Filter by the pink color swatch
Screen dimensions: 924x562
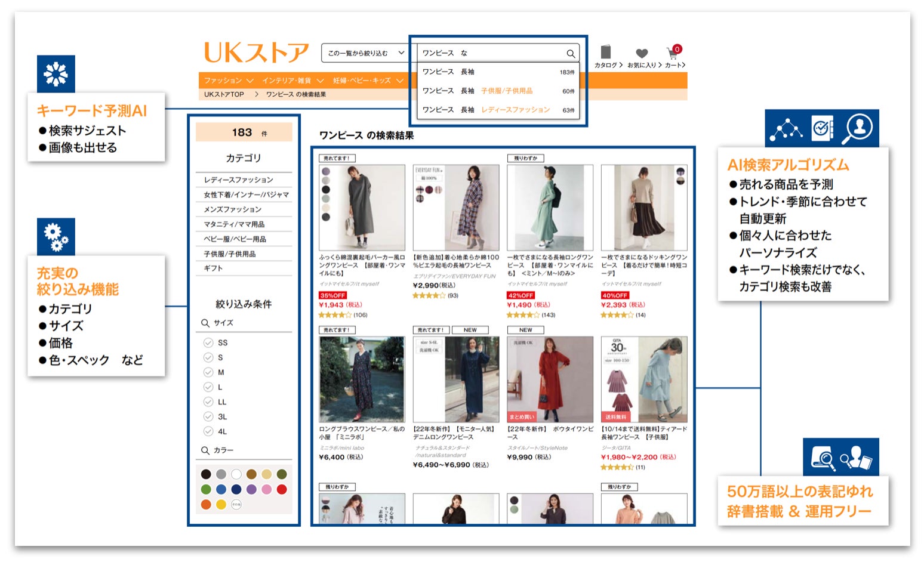pos(267,489)
